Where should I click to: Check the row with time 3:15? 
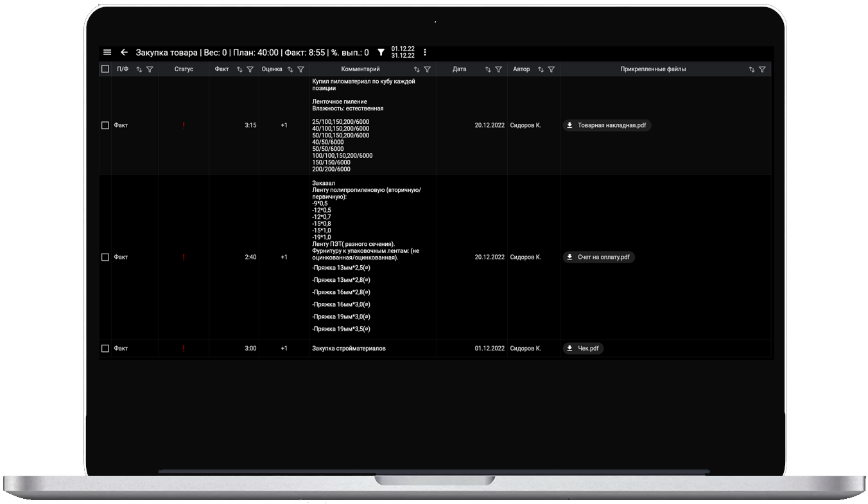105,126
